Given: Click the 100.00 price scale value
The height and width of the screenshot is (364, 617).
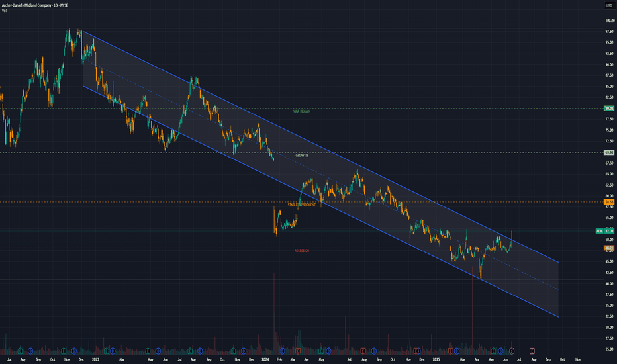Looking at the screenshot, I should [x=610, y=21].
